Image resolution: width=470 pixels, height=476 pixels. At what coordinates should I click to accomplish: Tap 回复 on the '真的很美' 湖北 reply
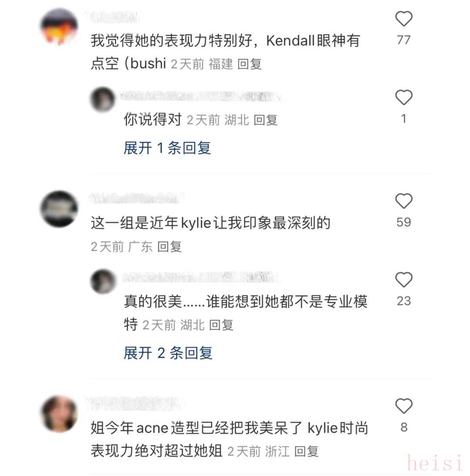(221, 325)
